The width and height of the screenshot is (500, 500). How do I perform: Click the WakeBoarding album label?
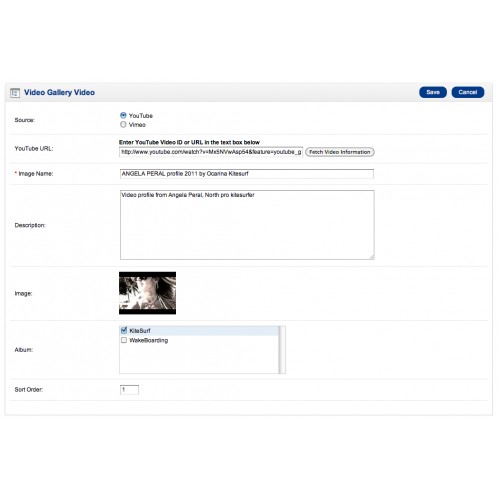point(149,340)
